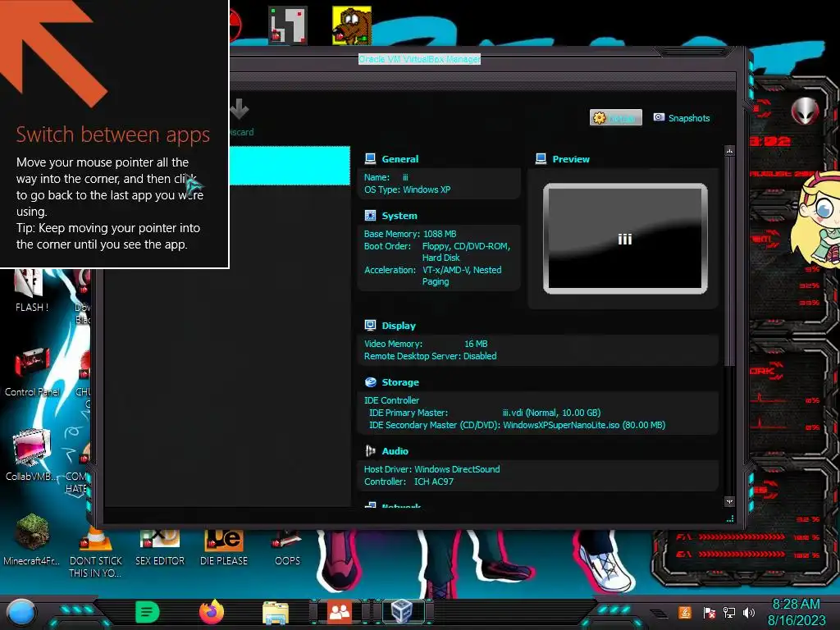
Task: Open the DONT STICK THIS IN YO... VLC shortcut
Action: tap(96, 552)
